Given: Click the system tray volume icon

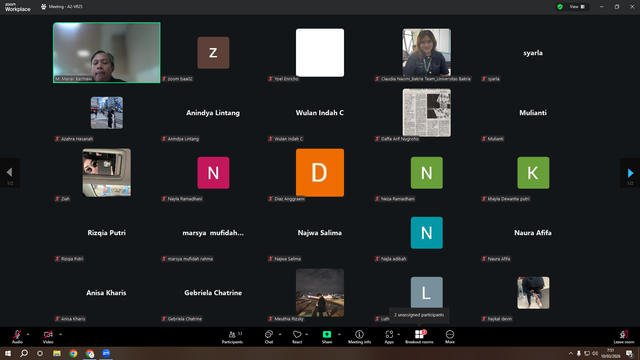Looking at the screenshot, I should point(595,353).
